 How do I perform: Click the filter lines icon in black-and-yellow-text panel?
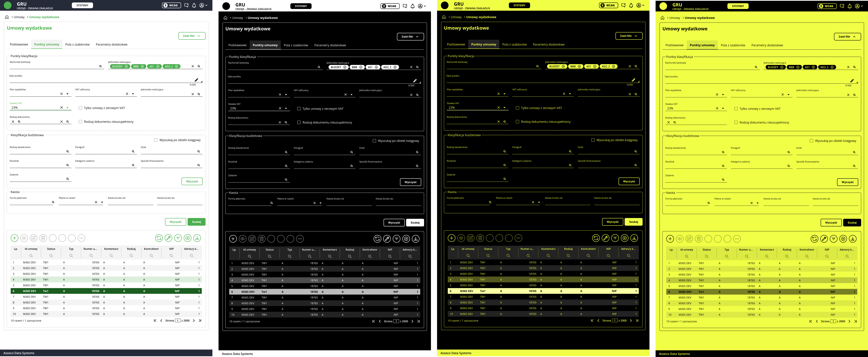[x=615, y=238]
